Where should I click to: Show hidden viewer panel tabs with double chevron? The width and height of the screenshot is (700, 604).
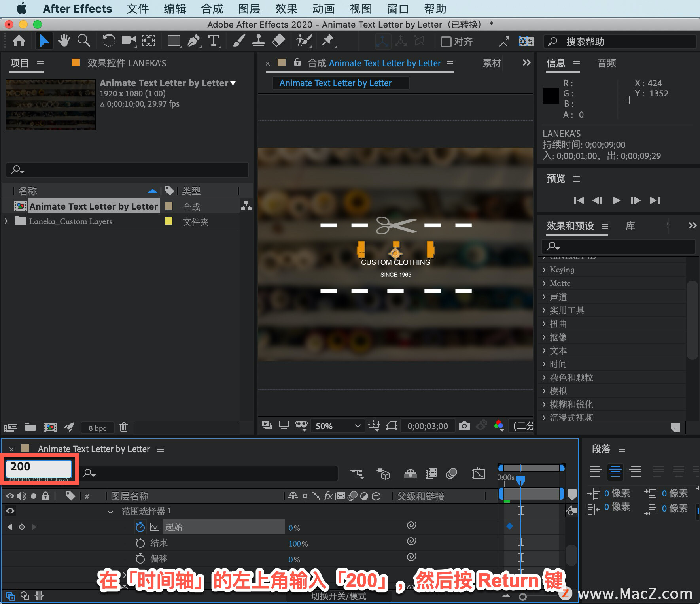tap(526, 62)
